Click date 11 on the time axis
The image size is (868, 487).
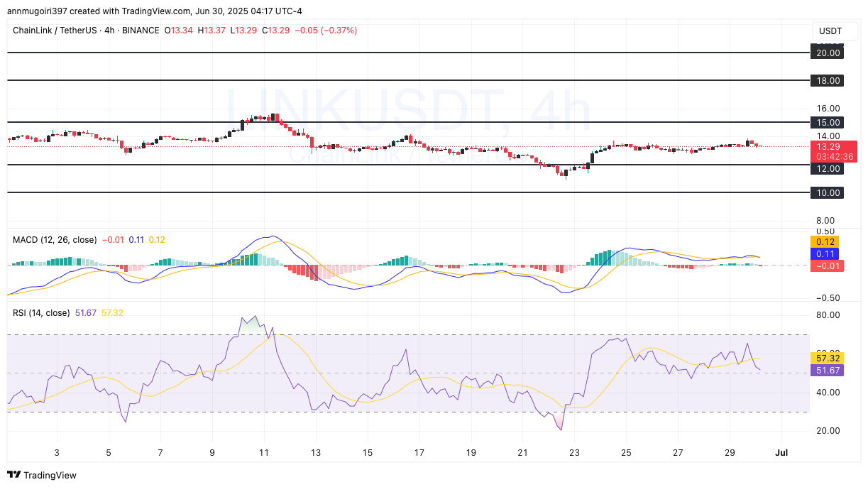[263, 452]
